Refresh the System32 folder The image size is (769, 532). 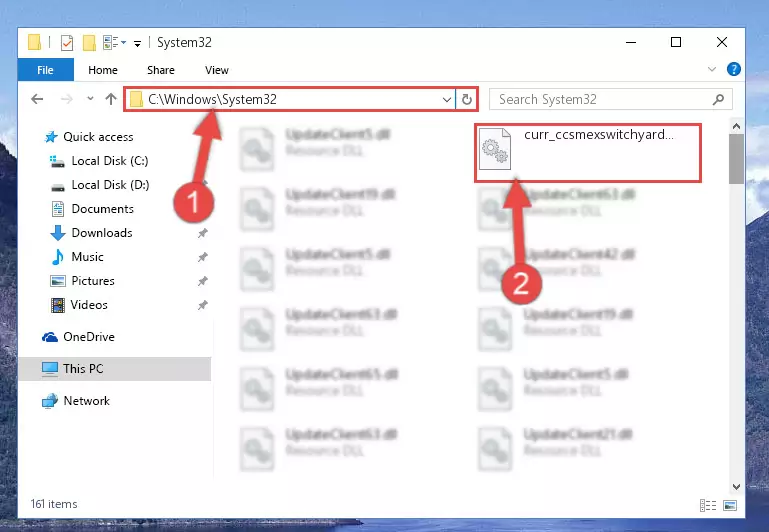pyautogui.click(x=466, y=100)
